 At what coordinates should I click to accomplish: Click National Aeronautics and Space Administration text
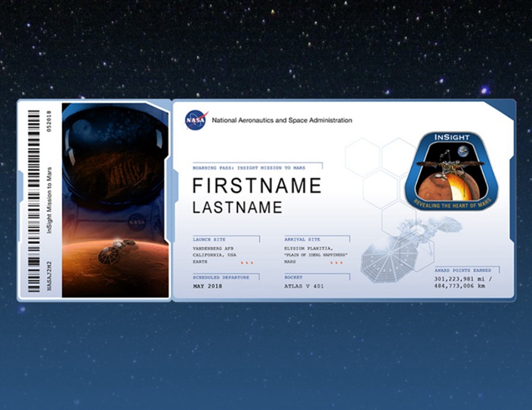[282, 120]
